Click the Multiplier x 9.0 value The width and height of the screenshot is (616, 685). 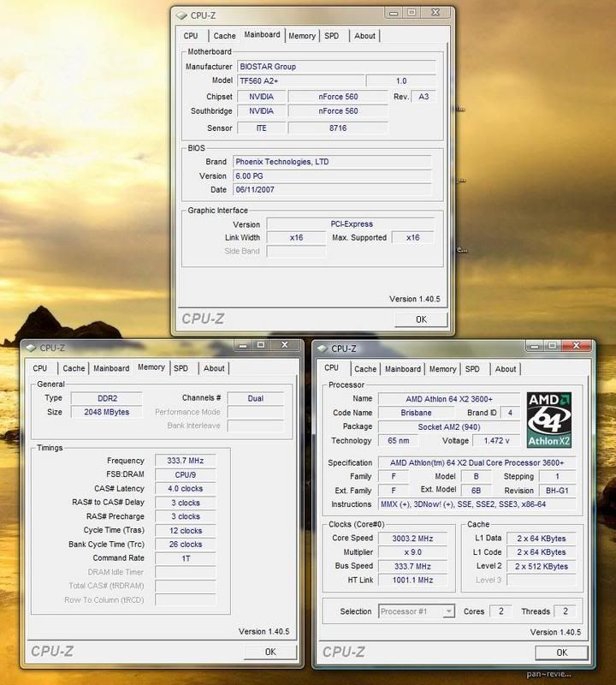(x=412, y=552)
